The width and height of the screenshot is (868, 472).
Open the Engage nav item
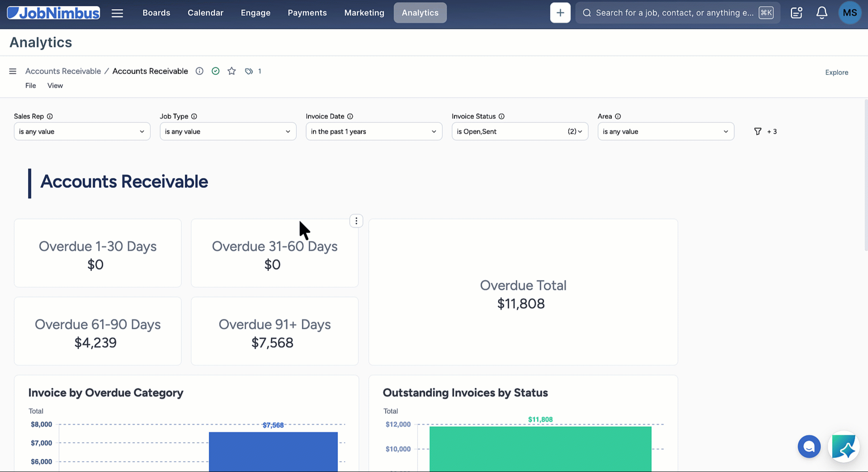point(255,13)
